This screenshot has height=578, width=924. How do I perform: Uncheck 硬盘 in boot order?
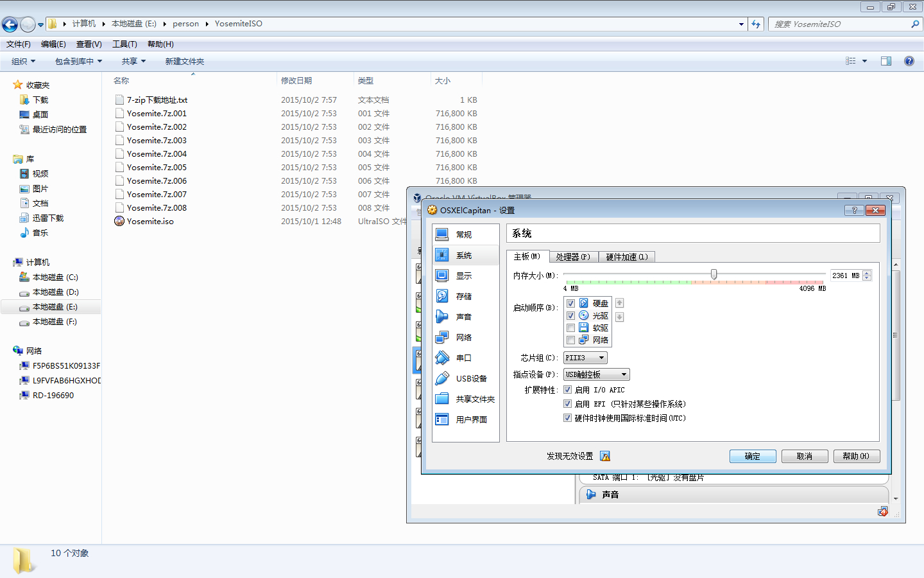click(x=570, y=303)
